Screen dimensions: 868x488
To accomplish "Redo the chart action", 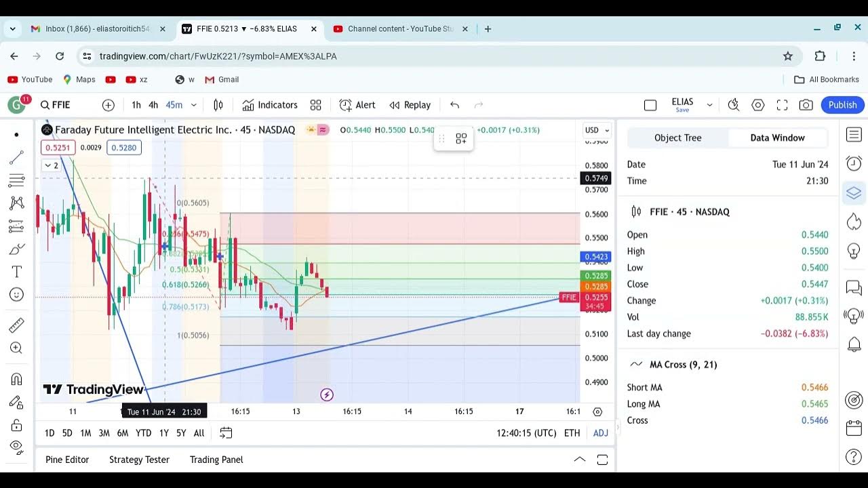I will 478,105.
